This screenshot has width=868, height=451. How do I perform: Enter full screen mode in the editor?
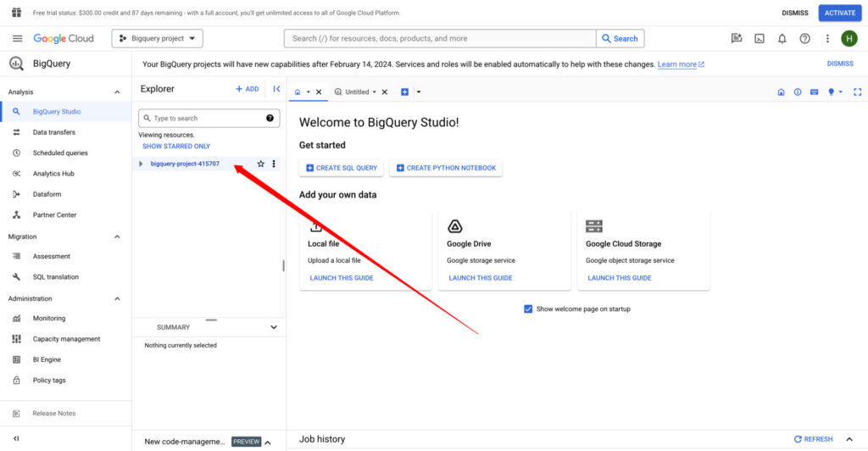tap(857, 92)
